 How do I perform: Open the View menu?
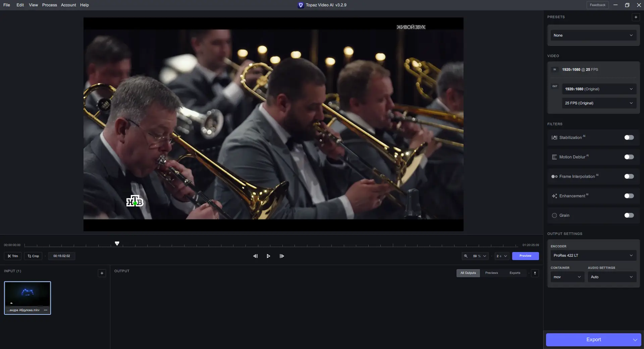(34, 5)
